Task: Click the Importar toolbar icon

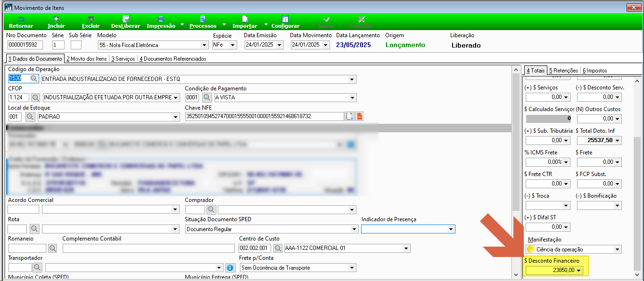Action: click(x=245, y=19)
